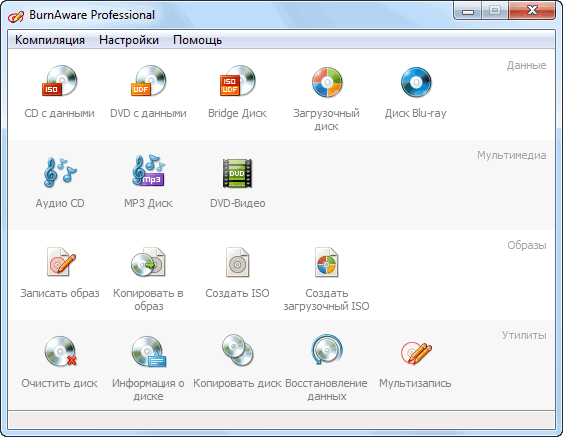563x437 pixels.
Task: Open the CD с данными ISO disc icon
Action: [60, 81]
